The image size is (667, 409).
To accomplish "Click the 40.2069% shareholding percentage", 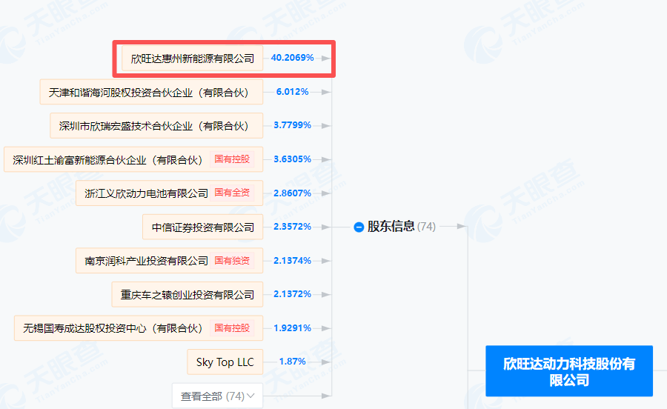I will [292, 59].
